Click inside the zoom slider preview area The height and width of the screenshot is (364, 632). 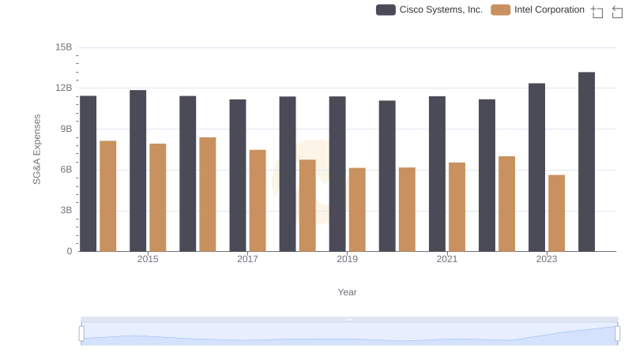349,334
